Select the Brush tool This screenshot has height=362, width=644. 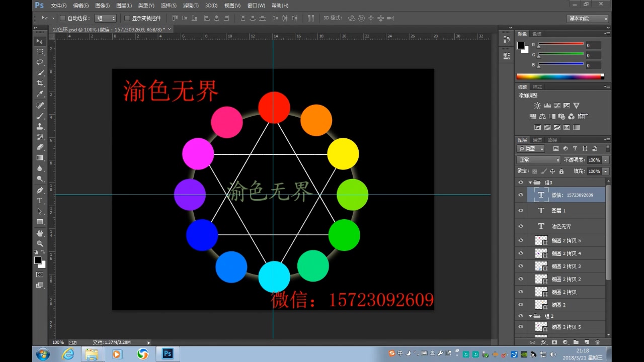40,116
